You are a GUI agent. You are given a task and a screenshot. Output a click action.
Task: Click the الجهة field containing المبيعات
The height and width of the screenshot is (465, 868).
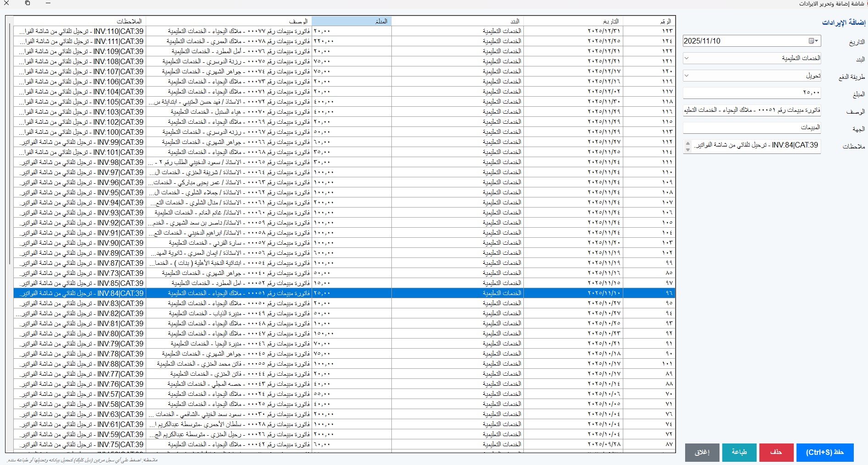pyautogui.click(x=752, y=127)
